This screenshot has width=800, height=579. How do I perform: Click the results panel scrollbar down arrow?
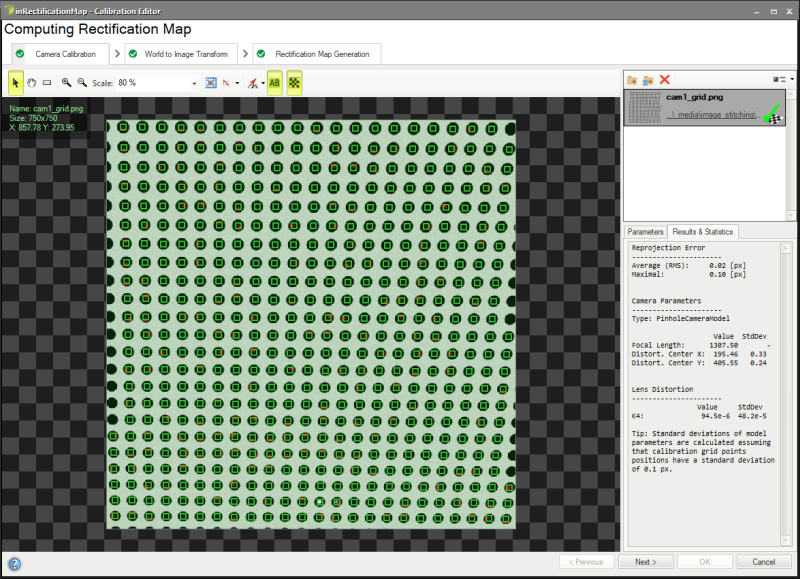click(786, 541)
